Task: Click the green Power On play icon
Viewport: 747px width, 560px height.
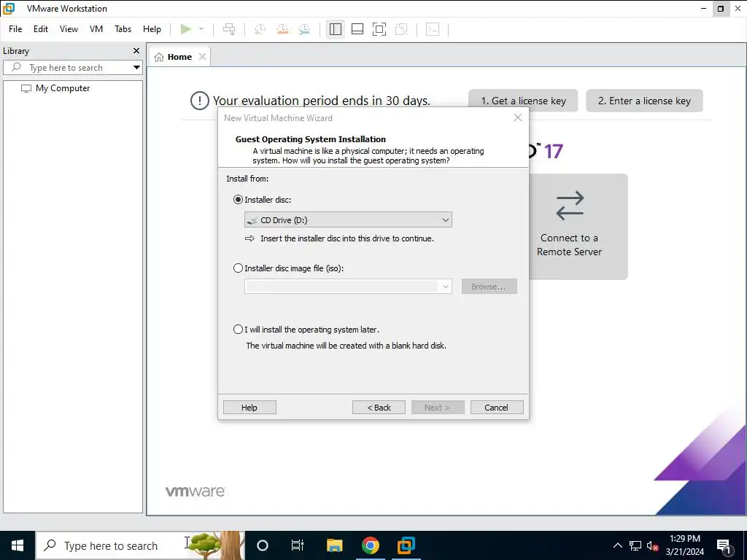Action: click(186, 29)
